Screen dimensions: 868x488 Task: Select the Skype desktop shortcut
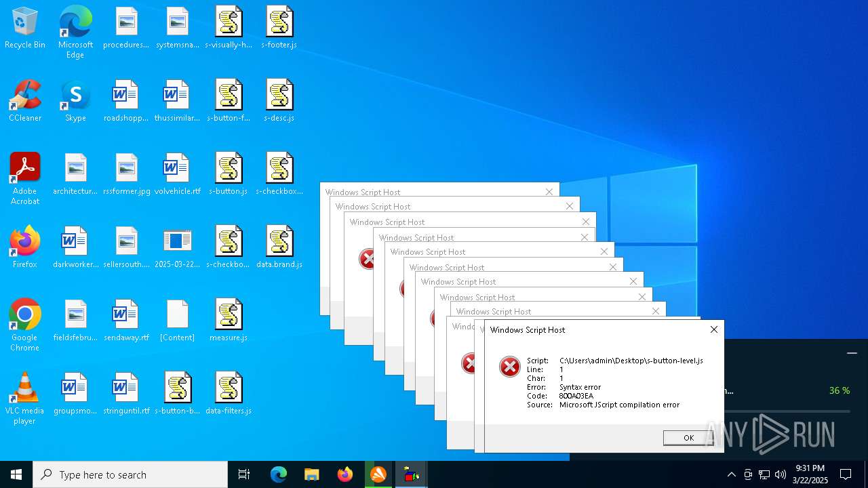[x=75, y=102]
